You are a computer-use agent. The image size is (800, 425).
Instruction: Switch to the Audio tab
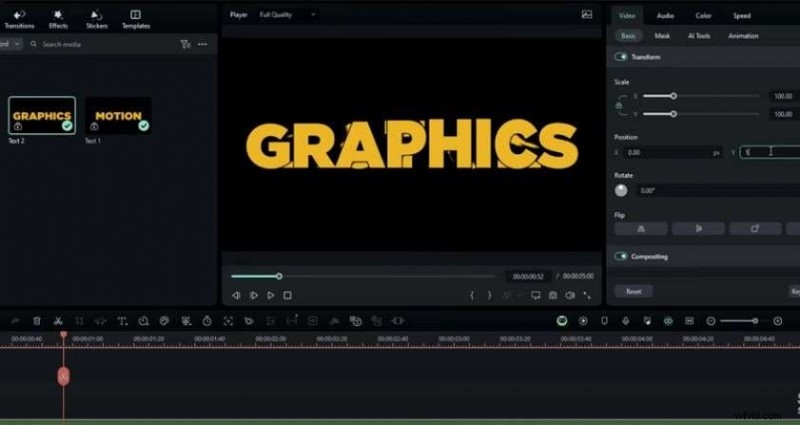pyautogui.click(x=665, y=15)
